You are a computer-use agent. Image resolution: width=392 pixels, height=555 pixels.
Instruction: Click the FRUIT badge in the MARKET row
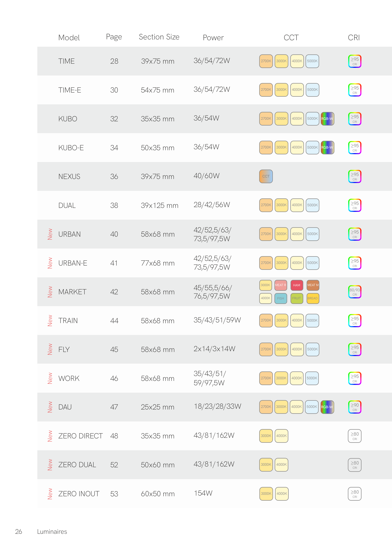tap(297, 298)
